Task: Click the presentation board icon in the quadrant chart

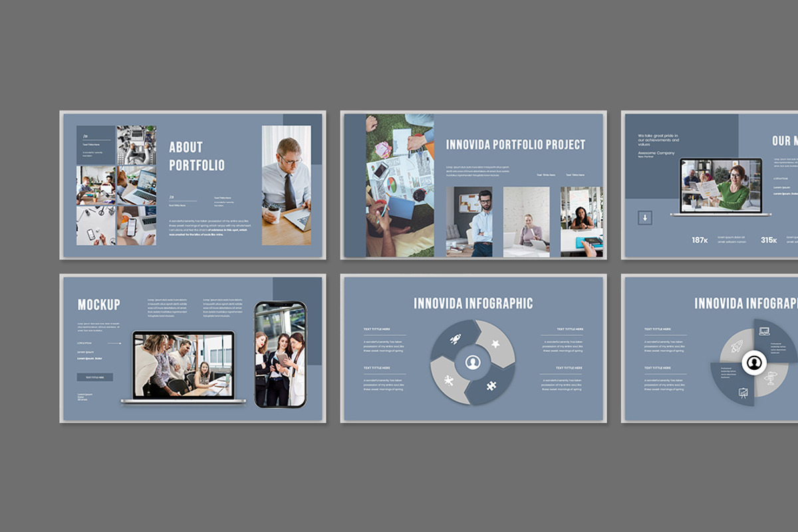Action: click(743, 394)
